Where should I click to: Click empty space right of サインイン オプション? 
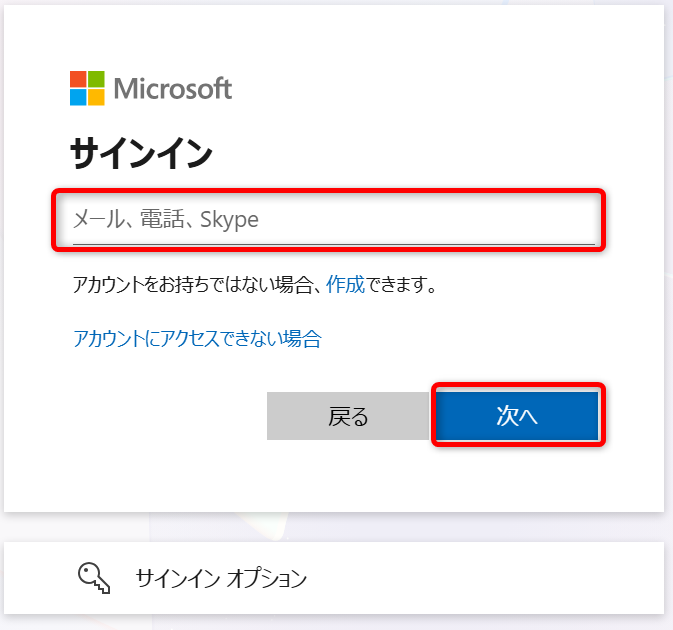coord(485,578)
